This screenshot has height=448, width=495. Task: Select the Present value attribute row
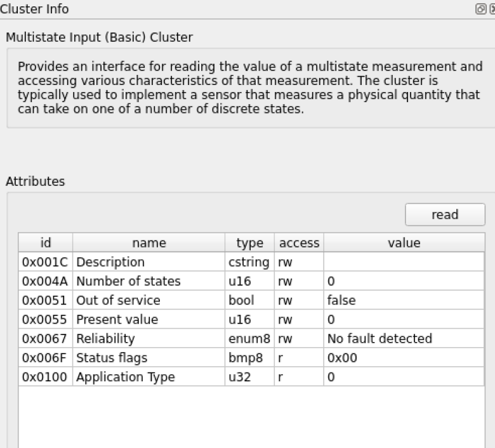pos(251,319)
